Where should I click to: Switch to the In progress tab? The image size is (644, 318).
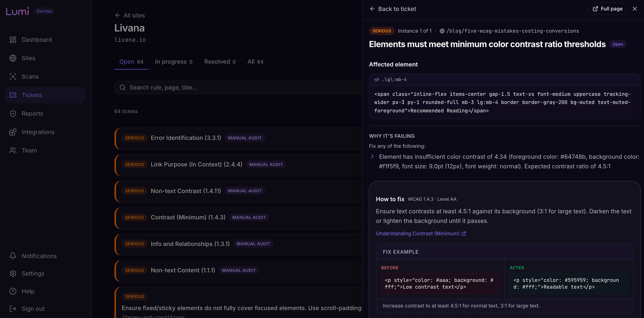point(174,62)
